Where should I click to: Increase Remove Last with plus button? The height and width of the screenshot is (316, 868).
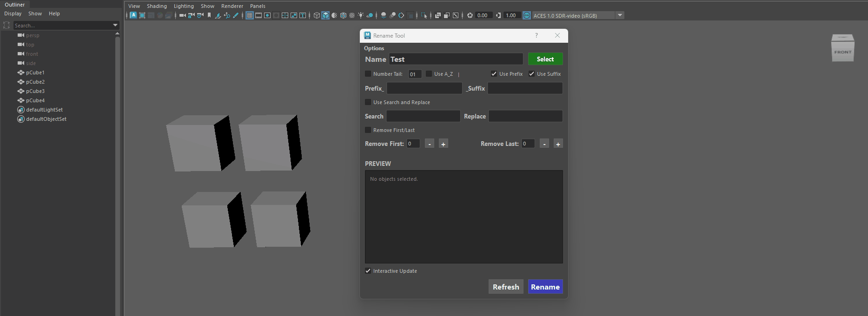click(558, 144)
